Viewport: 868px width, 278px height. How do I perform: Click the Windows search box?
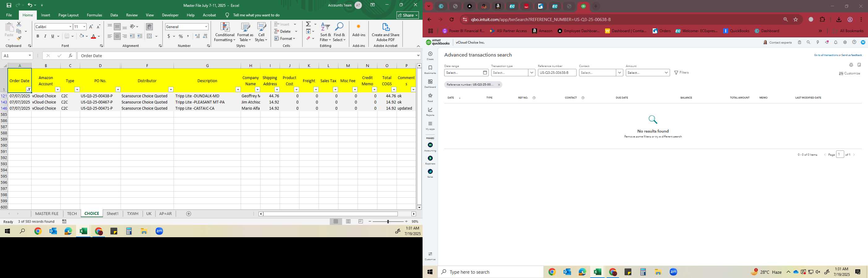490,272
